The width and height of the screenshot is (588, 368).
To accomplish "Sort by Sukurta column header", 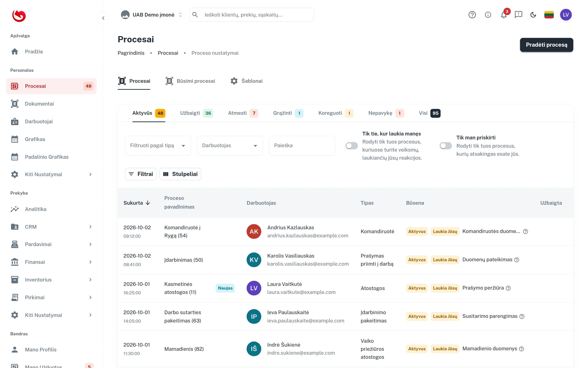I will click(137, 203).
